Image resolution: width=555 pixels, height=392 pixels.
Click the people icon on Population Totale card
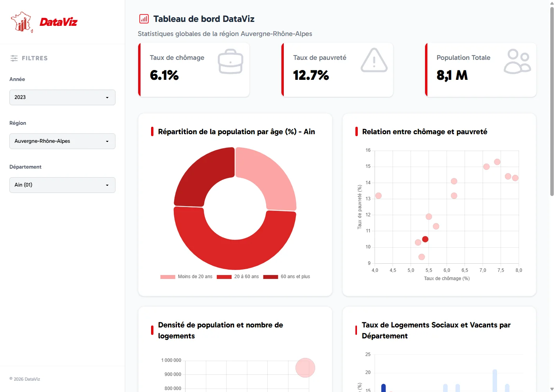click(517, 61)
